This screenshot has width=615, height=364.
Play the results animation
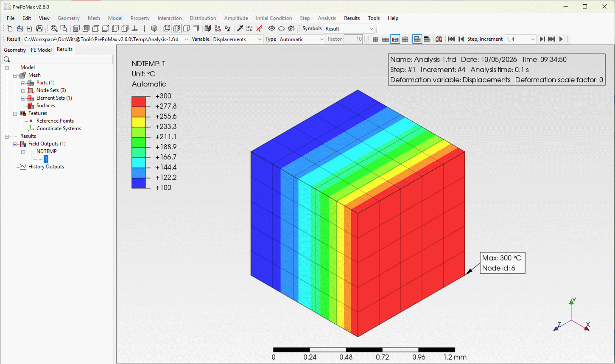561,39
